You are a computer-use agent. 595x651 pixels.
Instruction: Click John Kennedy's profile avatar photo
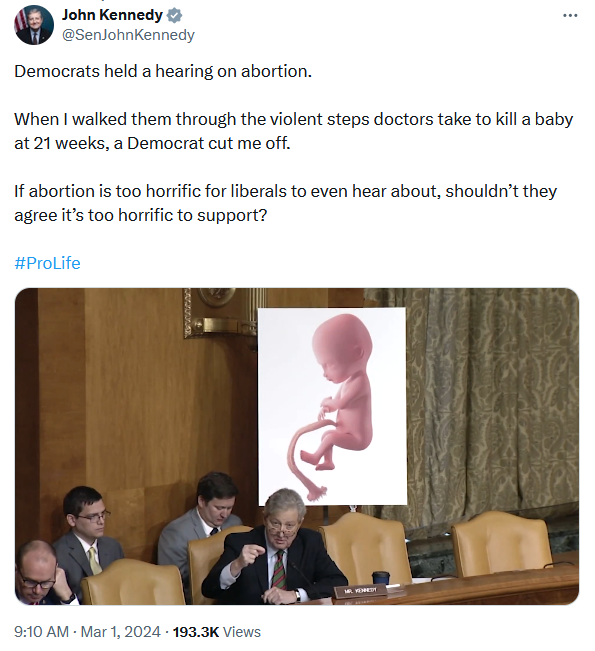pyautogui.click(x=34, y=25)
